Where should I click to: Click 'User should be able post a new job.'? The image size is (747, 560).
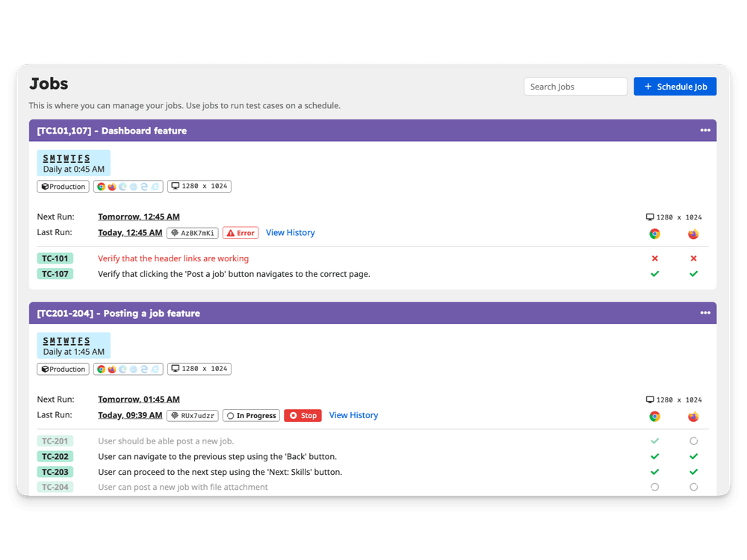coord(166,441)
